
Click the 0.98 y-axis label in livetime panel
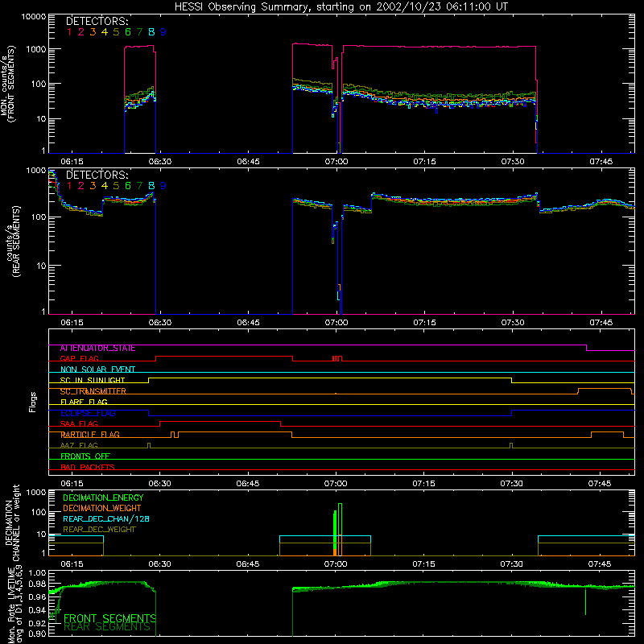(x=37, y=584)
